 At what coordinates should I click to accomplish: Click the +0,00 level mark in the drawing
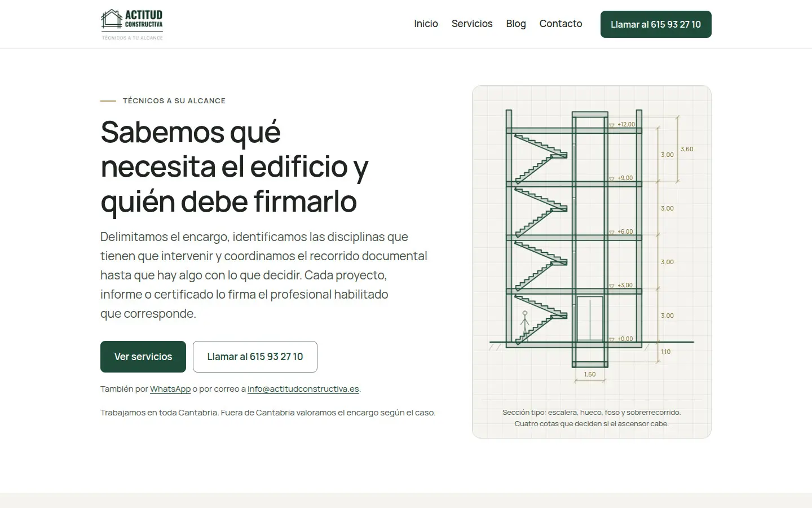coord(625,339)
